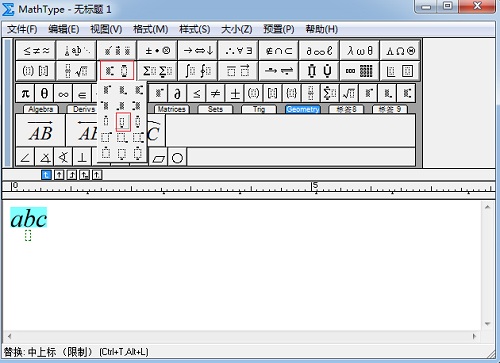The image size is (500, 363).
Task: Open the fraction and radical templates palette
Action: point(77,71)
